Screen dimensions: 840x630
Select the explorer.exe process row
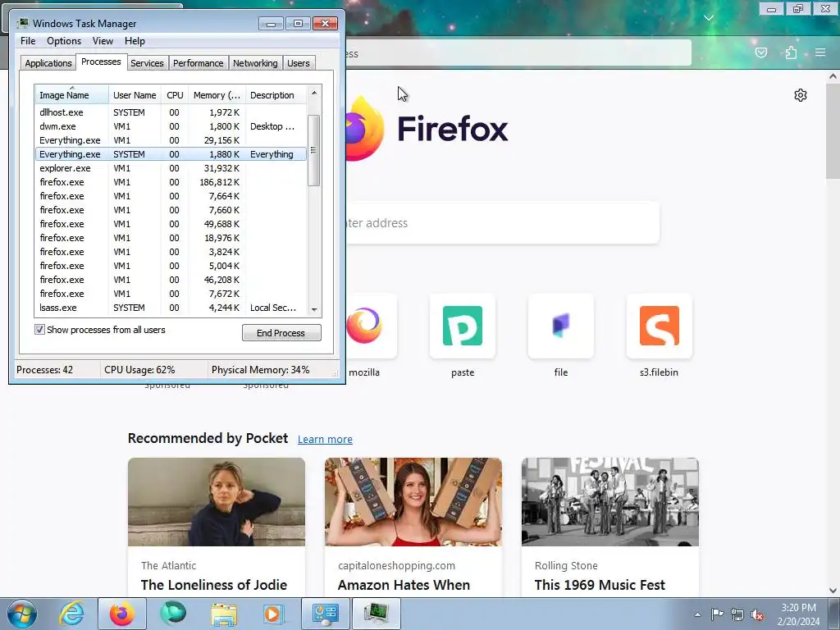coord(171,168)
